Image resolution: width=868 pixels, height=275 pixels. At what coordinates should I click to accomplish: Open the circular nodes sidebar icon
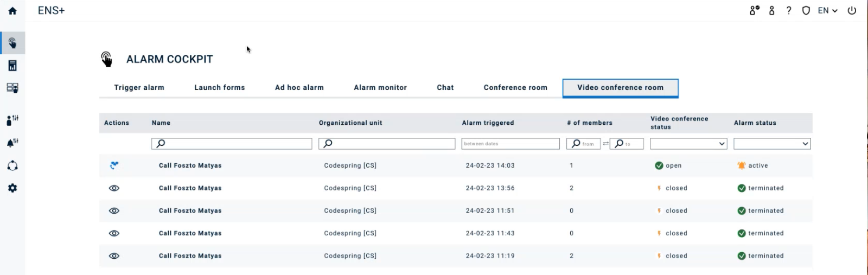point(12,165)
